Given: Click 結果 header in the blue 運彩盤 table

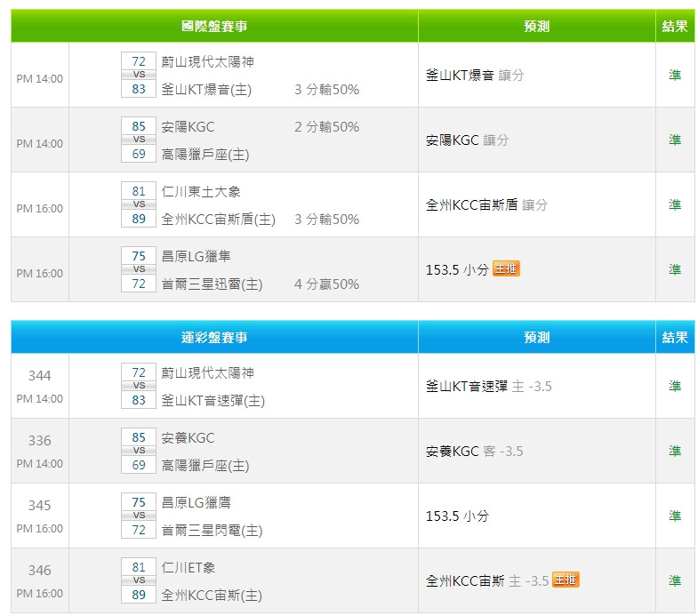Looking at the screenshot, I should tap(675, 338).
